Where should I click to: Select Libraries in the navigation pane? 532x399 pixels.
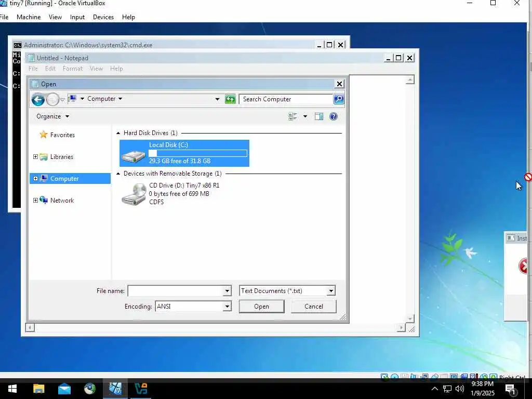(61, 157)
